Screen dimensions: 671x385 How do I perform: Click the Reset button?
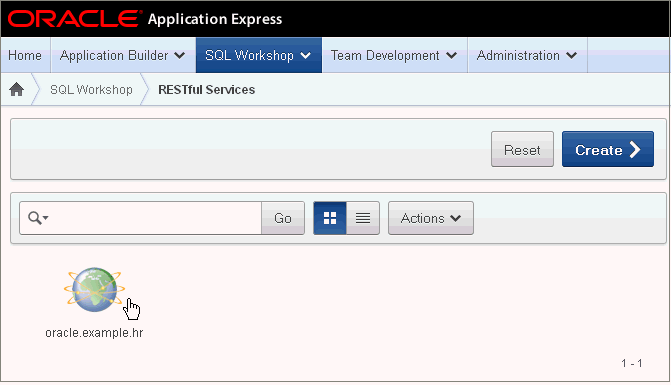pos(523,149)
